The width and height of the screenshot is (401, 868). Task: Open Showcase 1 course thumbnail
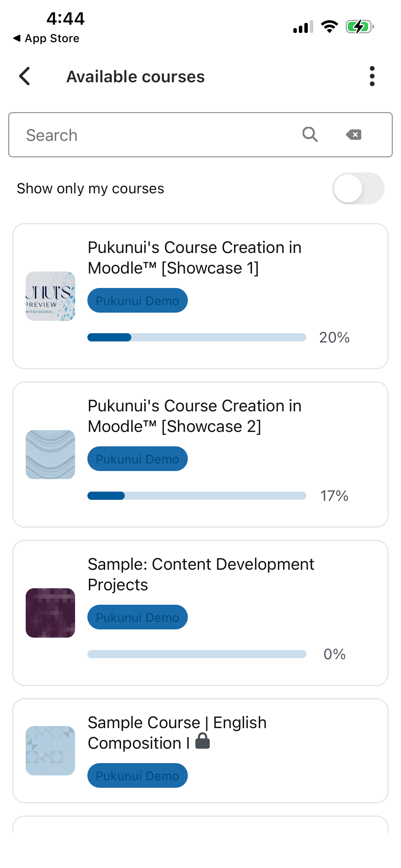[x=50, y=296]
